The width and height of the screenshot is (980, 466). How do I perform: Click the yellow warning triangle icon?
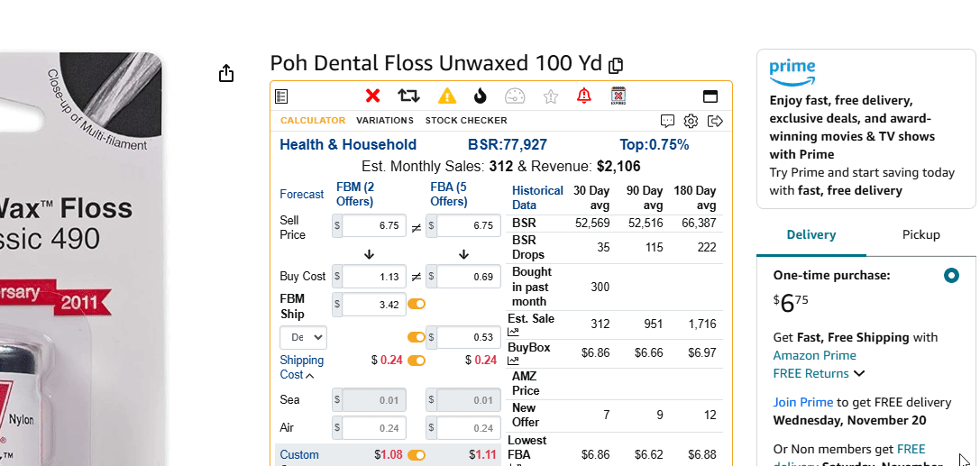pyautogui.click(x=446, y=96)
